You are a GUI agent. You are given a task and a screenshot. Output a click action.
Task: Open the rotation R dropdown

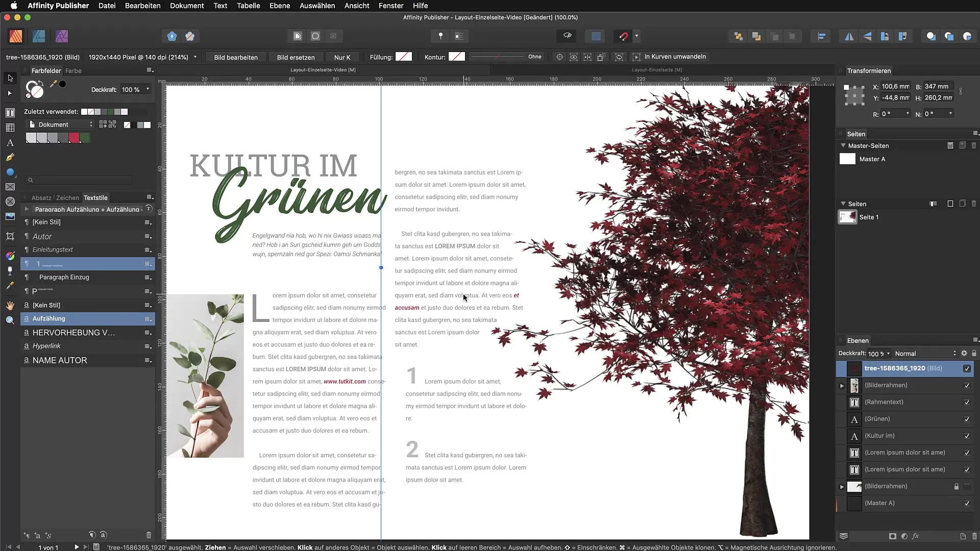(908, 114)
